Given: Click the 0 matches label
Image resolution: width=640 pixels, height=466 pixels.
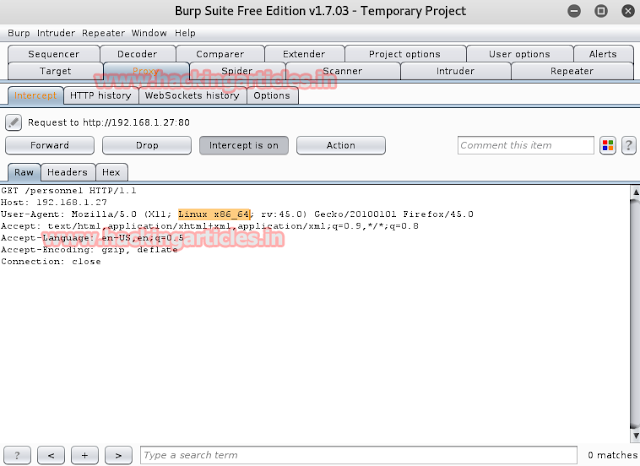Looking at the screenshot, I should tap(613, 455).
